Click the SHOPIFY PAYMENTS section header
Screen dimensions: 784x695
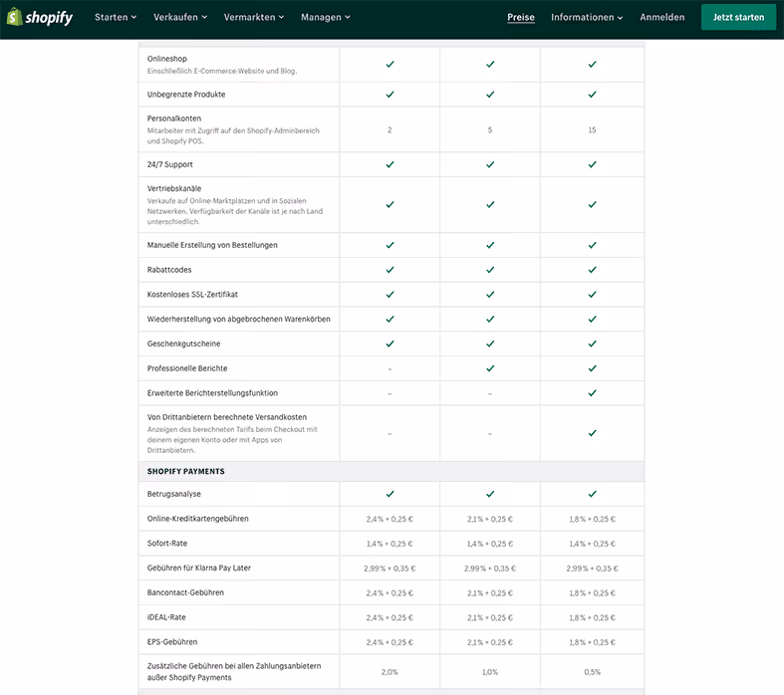(x=186, y=471)
